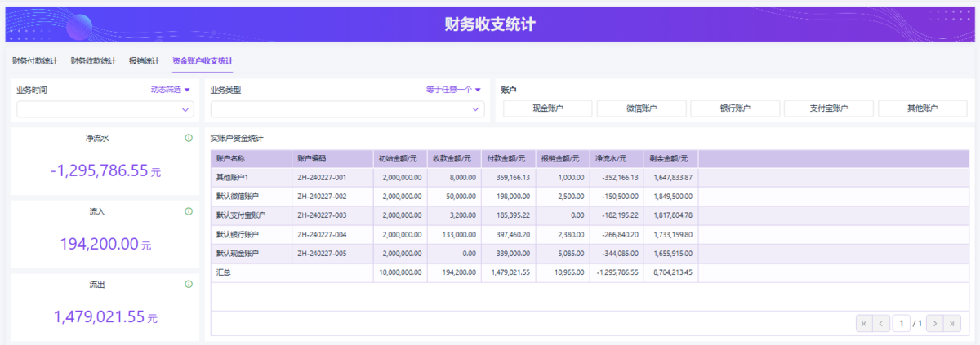Screen dimensions: 980x345
Task: Go to next page of table
Action: [935, 324]
